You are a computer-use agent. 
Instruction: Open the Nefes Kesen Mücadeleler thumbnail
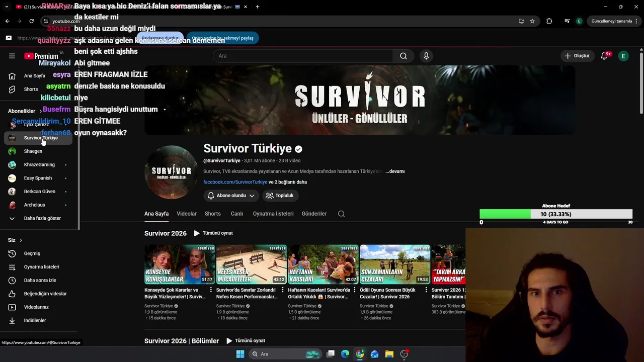[x=252, y=264]
